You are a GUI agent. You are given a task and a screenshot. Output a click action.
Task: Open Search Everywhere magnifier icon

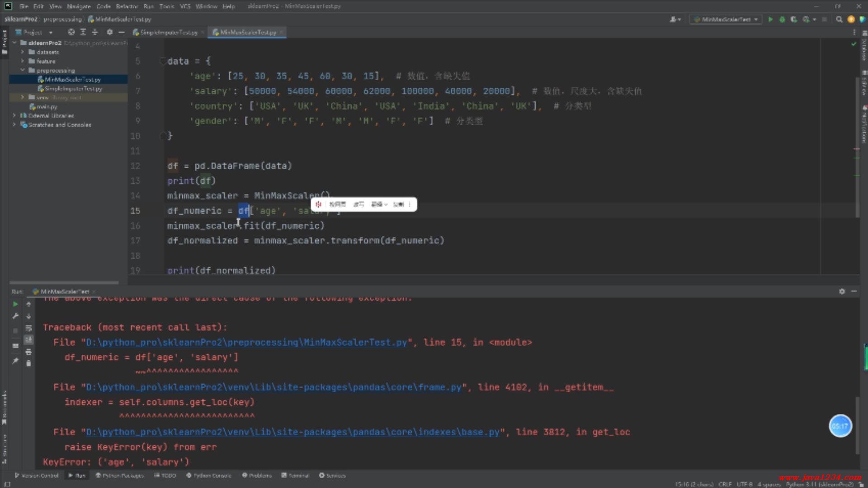839,19
